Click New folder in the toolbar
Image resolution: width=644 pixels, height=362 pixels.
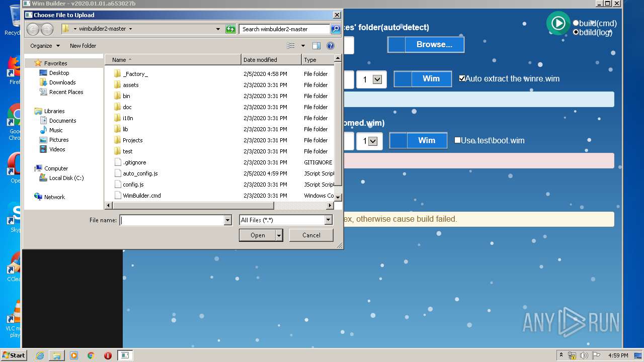[x=83, y=46]
